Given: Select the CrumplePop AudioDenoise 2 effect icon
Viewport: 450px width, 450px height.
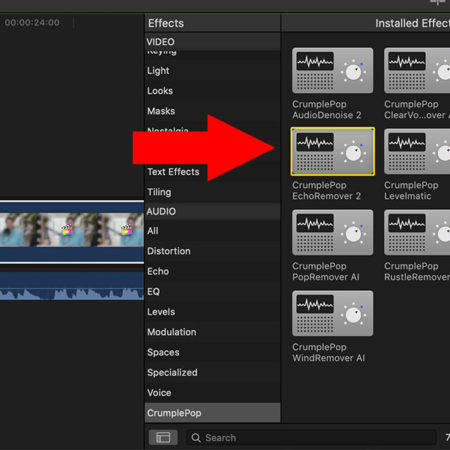Looking at the screenshot, I should [332, 70].
